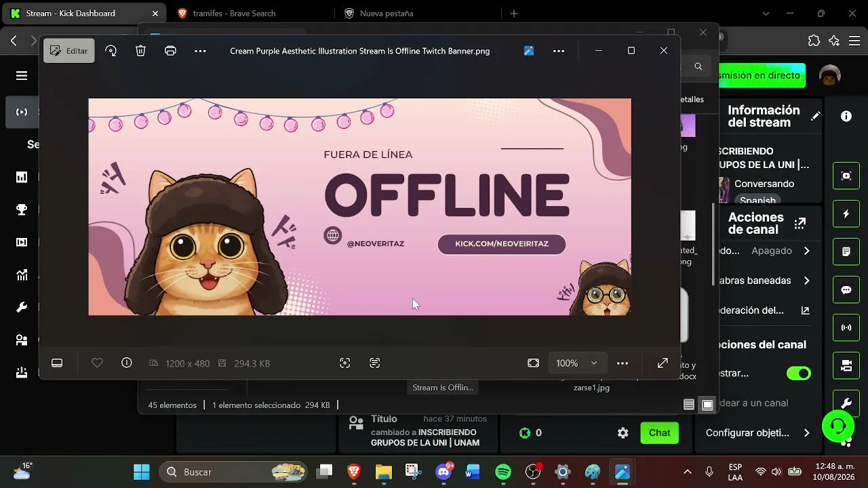Screen dimensions: 868x488
Task: Open the blue designer app icon in Photos
Action: pyautogui.click(x=529, y=51)
